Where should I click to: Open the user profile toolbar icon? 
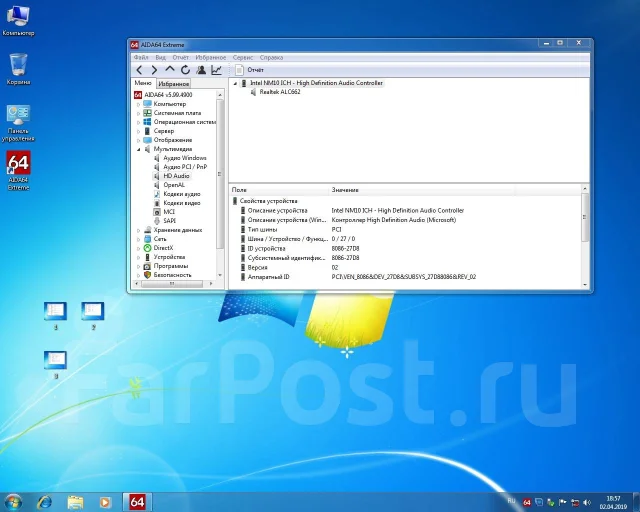point(201,70)
